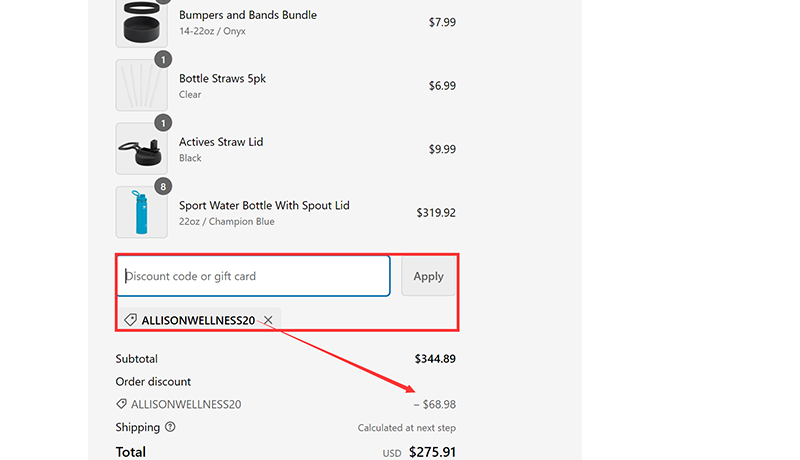
Task: Open the blue Sport Water Bottle thumbnail
Action: [x=141, y=212]
